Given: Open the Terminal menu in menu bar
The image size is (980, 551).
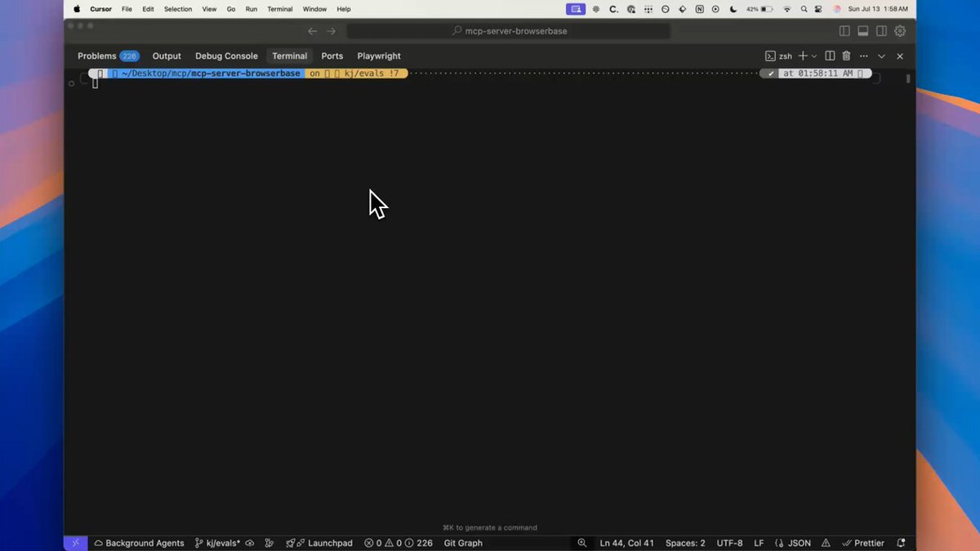Looking at the screenshot, I should tap(280, 9).
